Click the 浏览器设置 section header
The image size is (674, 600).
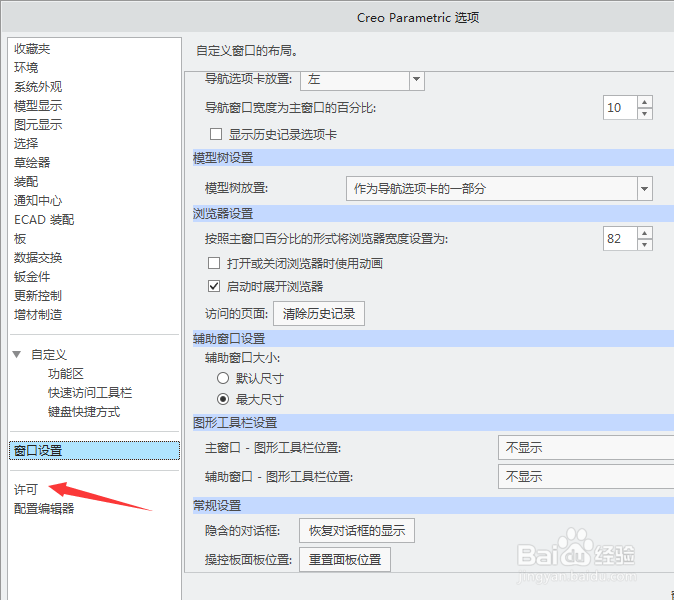pyautogui.click(x=433, y=214)
